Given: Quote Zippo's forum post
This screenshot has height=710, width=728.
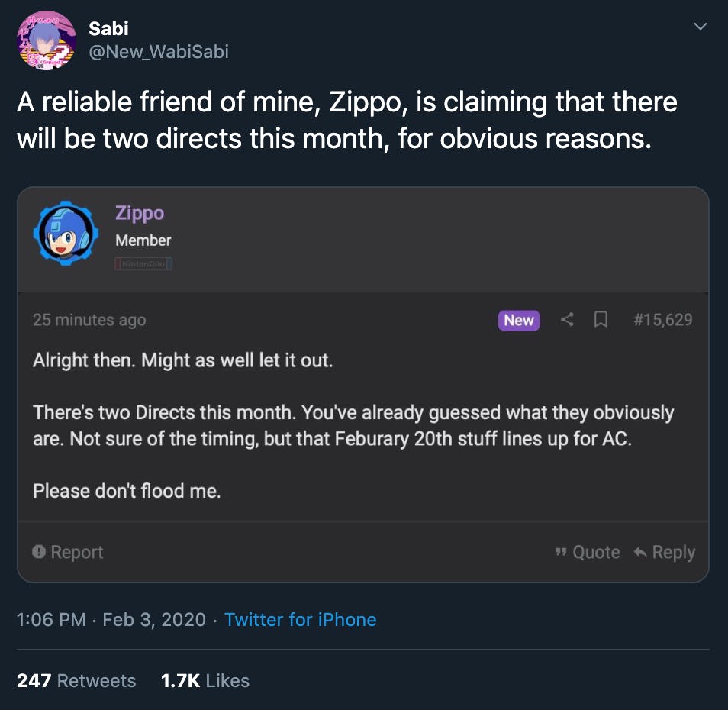Looking at the screenshot, I should point(588,552).
